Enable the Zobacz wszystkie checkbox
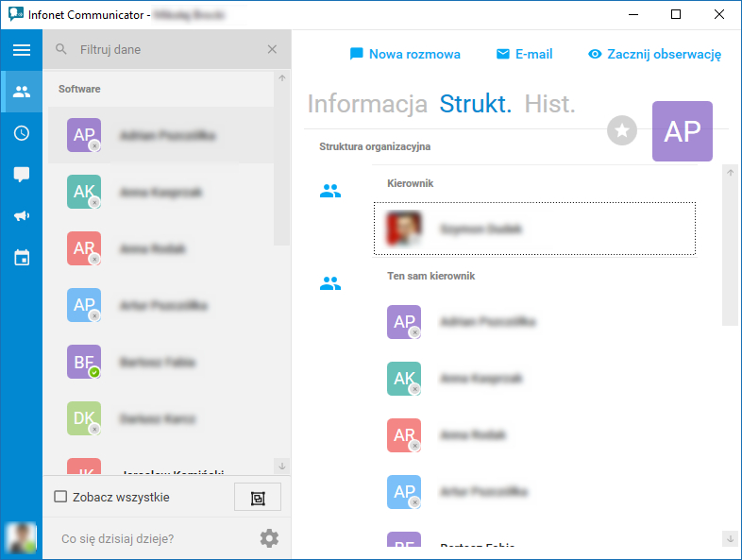The height and width of the screenshot is (560, 742). tap(60, 497)
